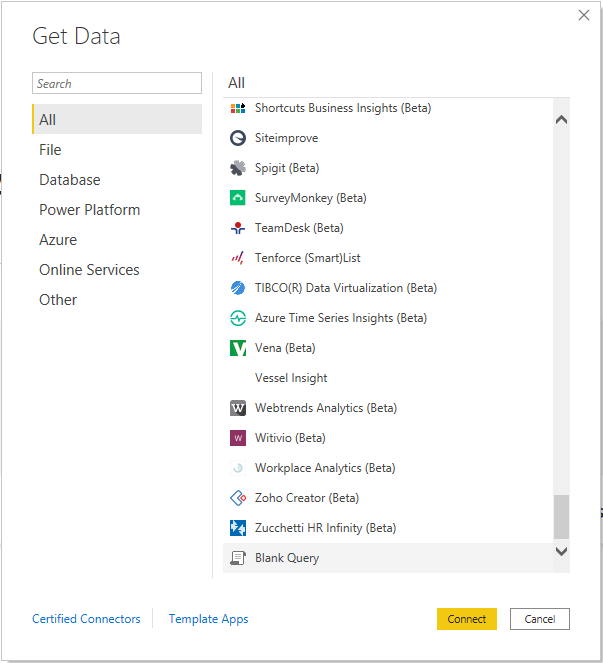Click the Tenforce (Smart)List icon
The width and height of the screenshot is (603, 663).
[x=238, y=258]
